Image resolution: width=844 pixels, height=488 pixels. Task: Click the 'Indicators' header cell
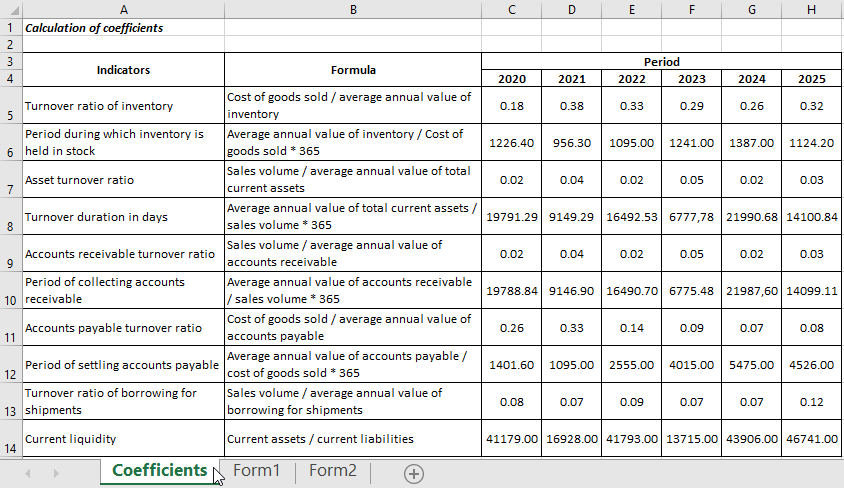tap(123, 70)
